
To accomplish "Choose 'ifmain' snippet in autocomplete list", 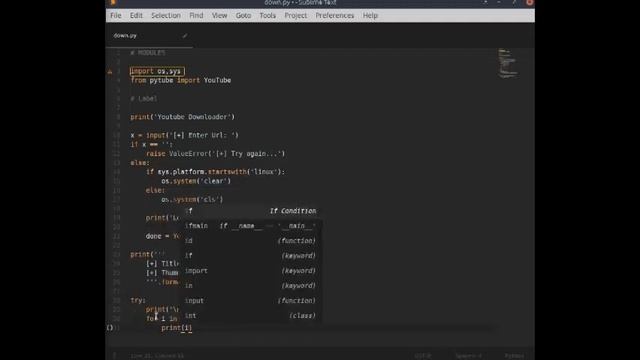I will point(251,226).
